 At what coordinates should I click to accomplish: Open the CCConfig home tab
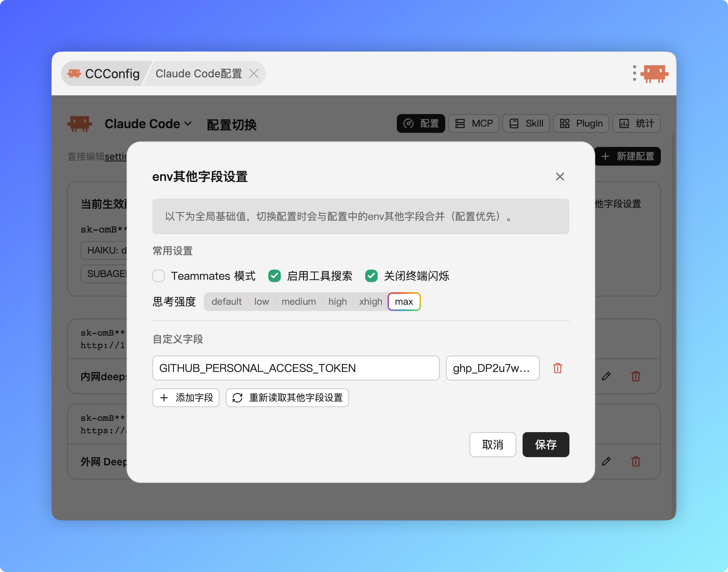(x=104, y=73)
